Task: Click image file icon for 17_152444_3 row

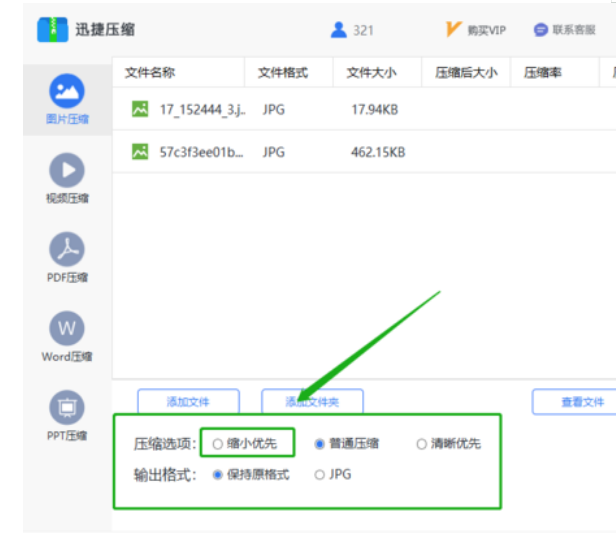Action: 140,109
